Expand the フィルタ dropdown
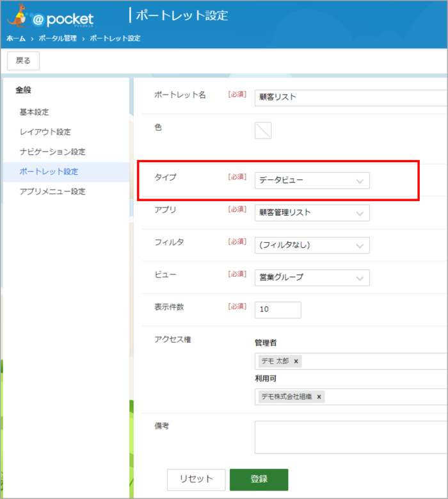 312,245
